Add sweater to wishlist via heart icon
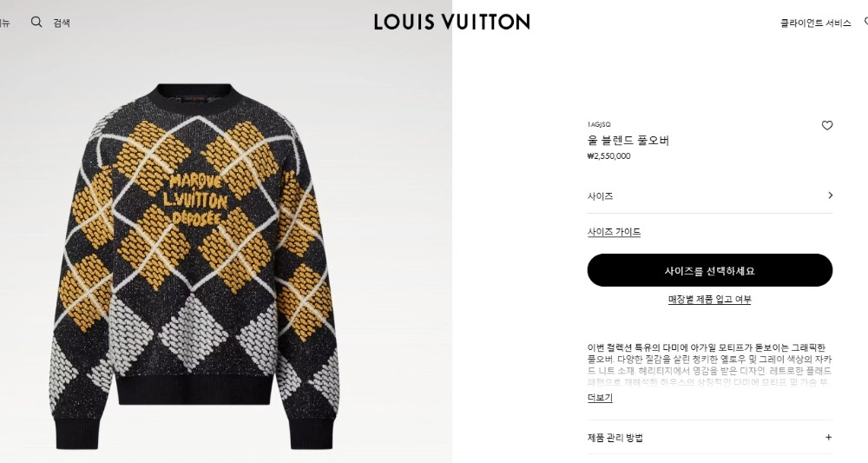The height and width of the screenshot is (463, 868). point(827,126)
